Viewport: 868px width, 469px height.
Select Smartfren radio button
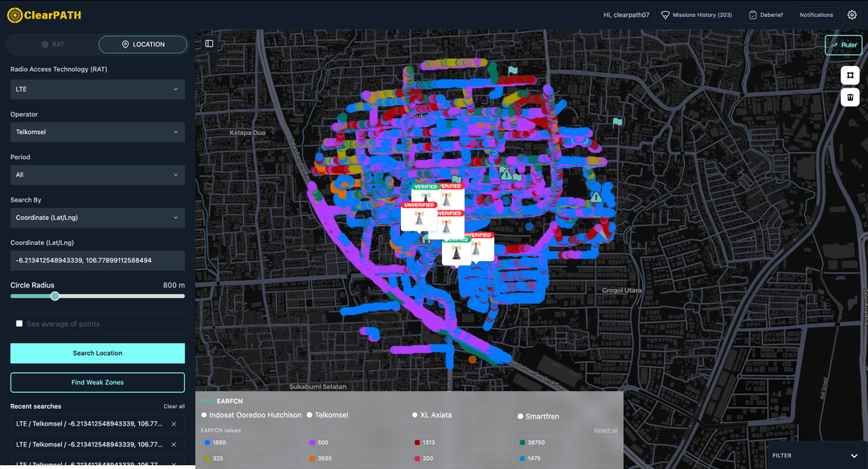[x=520, y=417]
